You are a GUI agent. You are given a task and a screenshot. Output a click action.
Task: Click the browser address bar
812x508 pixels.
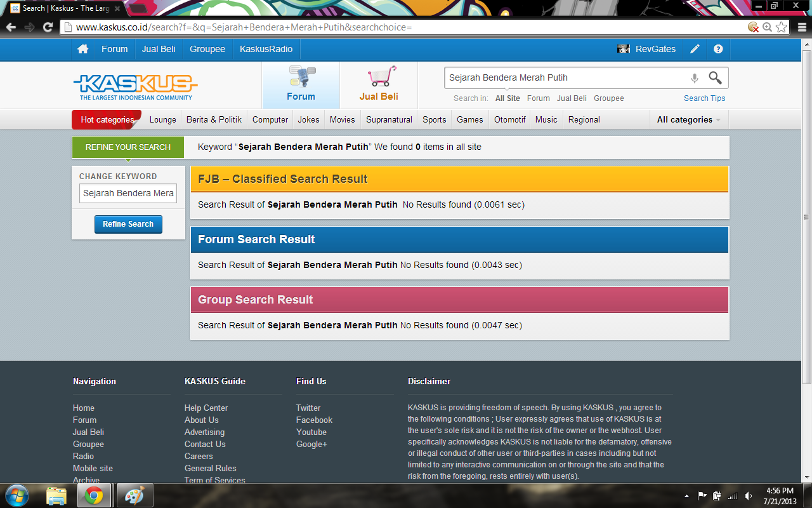[x=403, y=27]
